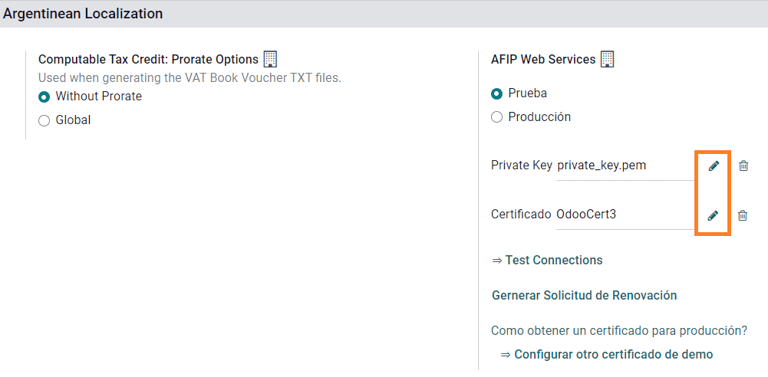The image size is (768, 377).
Task: Select the Global prorate option
Action: coord(44,120)
